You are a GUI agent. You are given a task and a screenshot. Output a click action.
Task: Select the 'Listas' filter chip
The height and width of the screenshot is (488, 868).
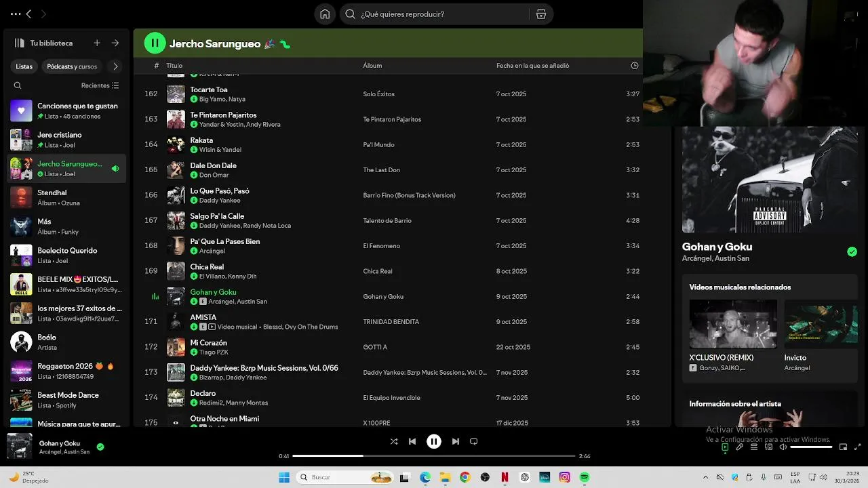pos(24,66)
